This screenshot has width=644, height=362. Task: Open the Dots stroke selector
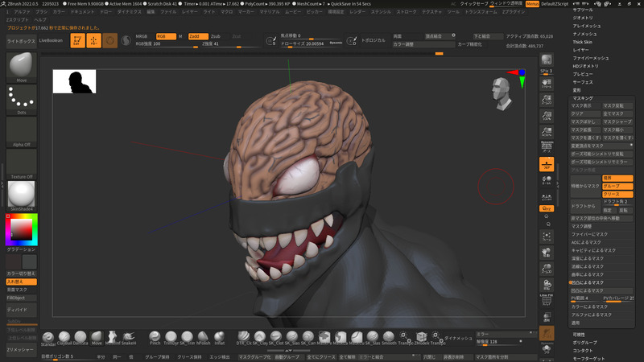(x=20, y=100)
